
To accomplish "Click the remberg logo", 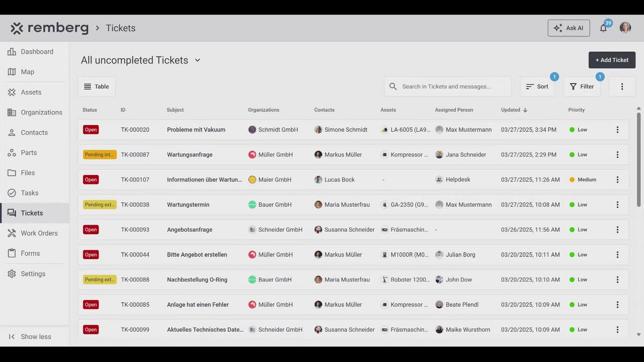I will (49, 28).
